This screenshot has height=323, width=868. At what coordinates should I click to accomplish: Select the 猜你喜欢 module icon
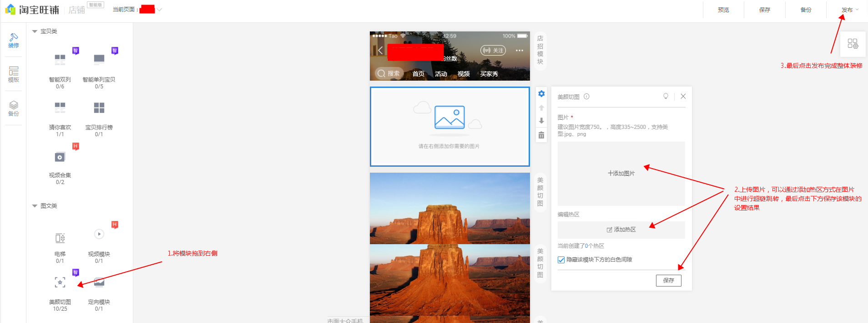(x=60, y=108)
